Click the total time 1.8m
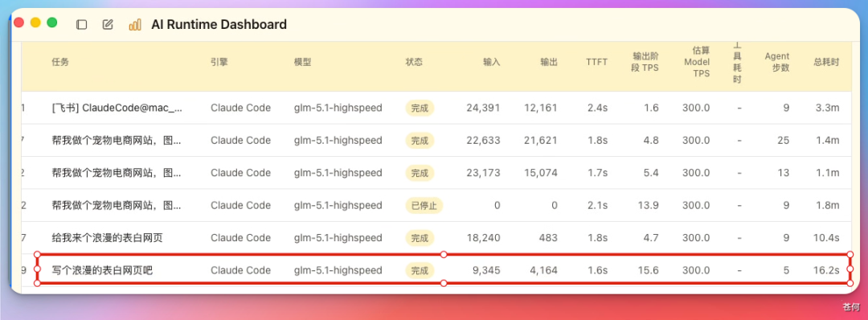The width and height of the screenshot is (868, 320). [827, 205]
